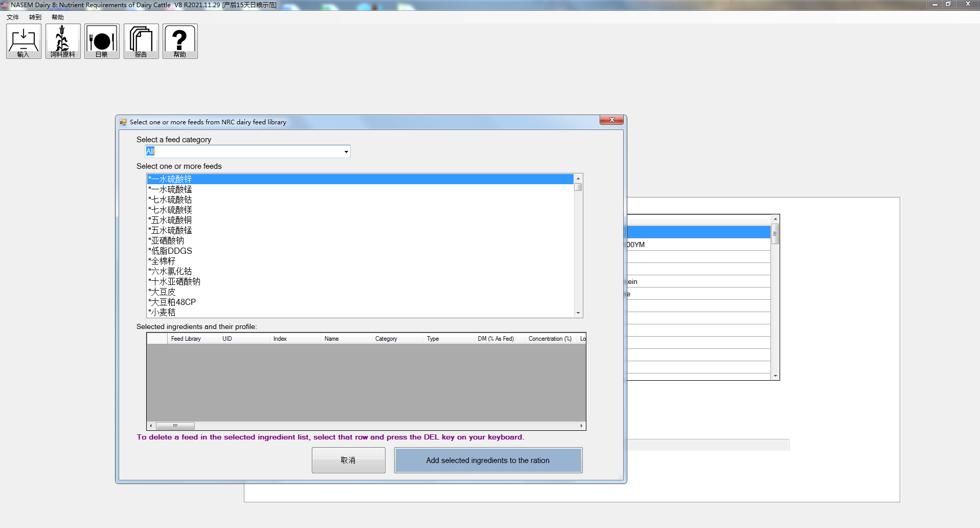Click the feed list scrollbar thumb
Image resolution: width=980 pixels, height=528 pixels.
click(x=578, y=187)
